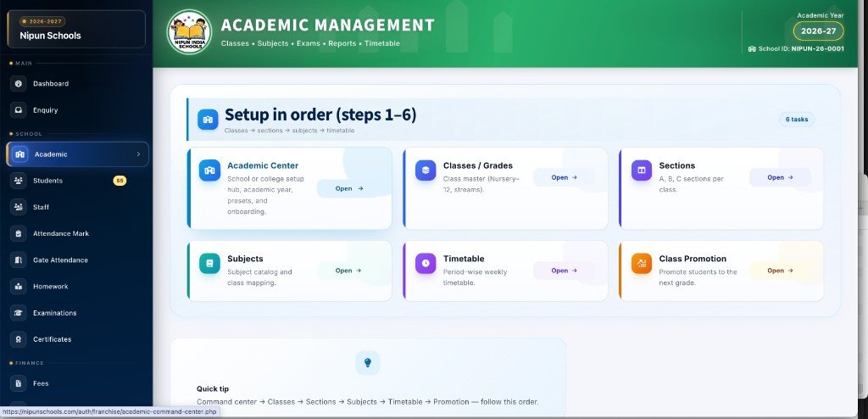The image size is (868, 419).
Task: Open the Timetable card button
Action: (564, 271)
